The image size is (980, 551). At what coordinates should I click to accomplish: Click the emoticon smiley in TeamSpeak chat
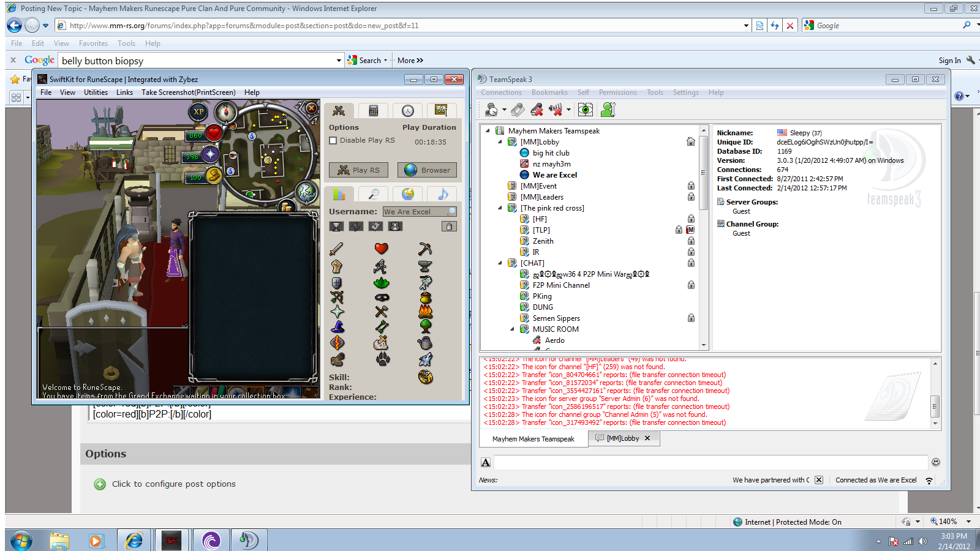pyautogui.click(x=935, y=462)
